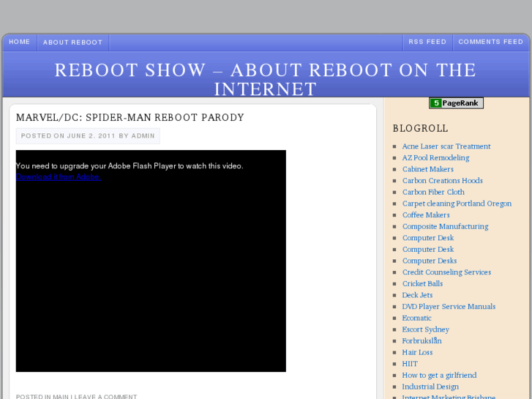Open the Comments Feed link
The height and width of the screenshot is (399, 532).
click(x=490, y=42)
